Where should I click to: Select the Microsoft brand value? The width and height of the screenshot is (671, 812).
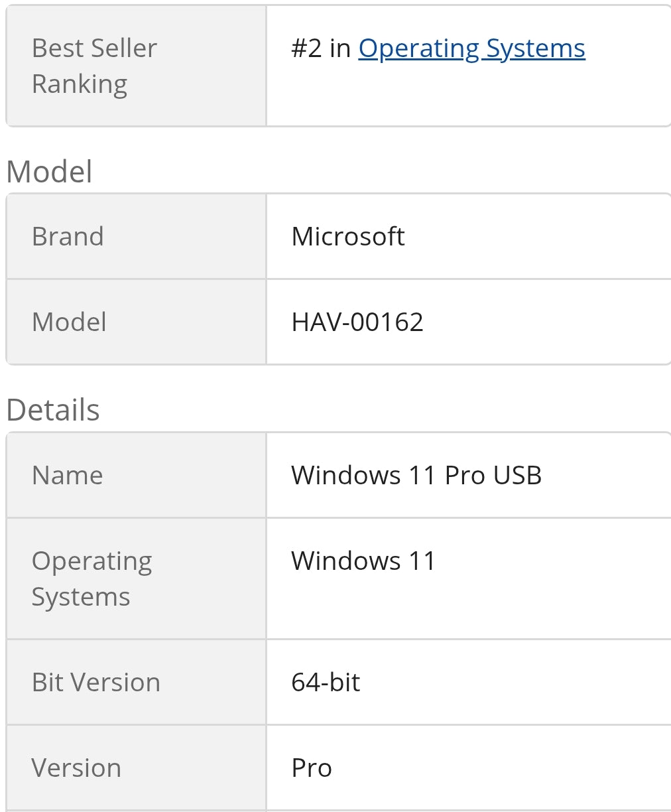point(348,237)
